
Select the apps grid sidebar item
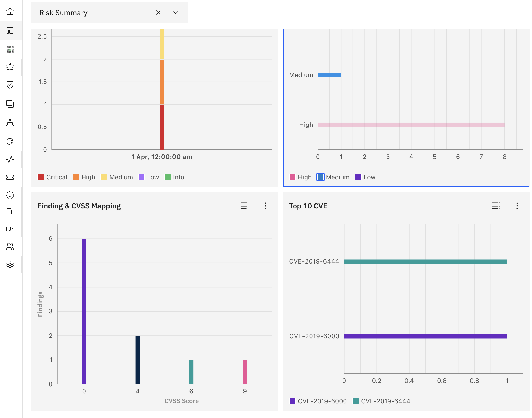pyautogui.click(x=10, y=50)
